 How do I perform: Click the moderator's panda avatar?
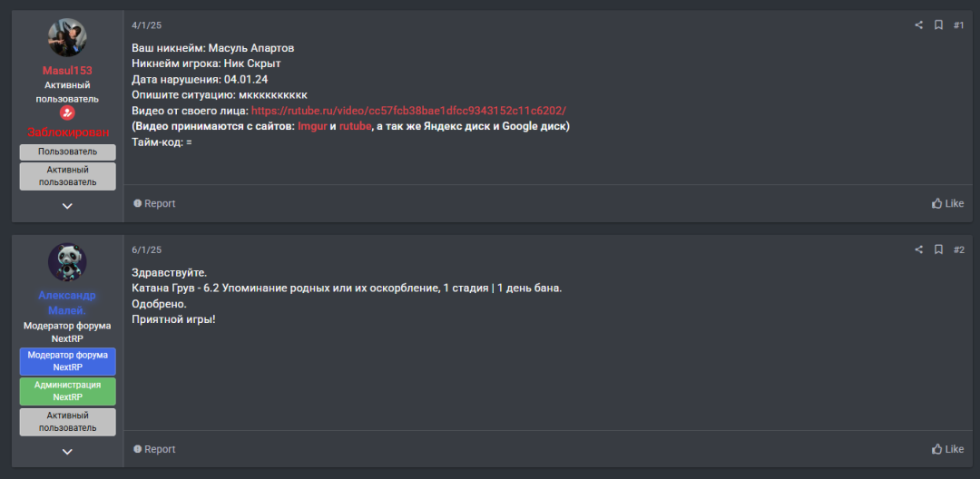pos(67,262)
